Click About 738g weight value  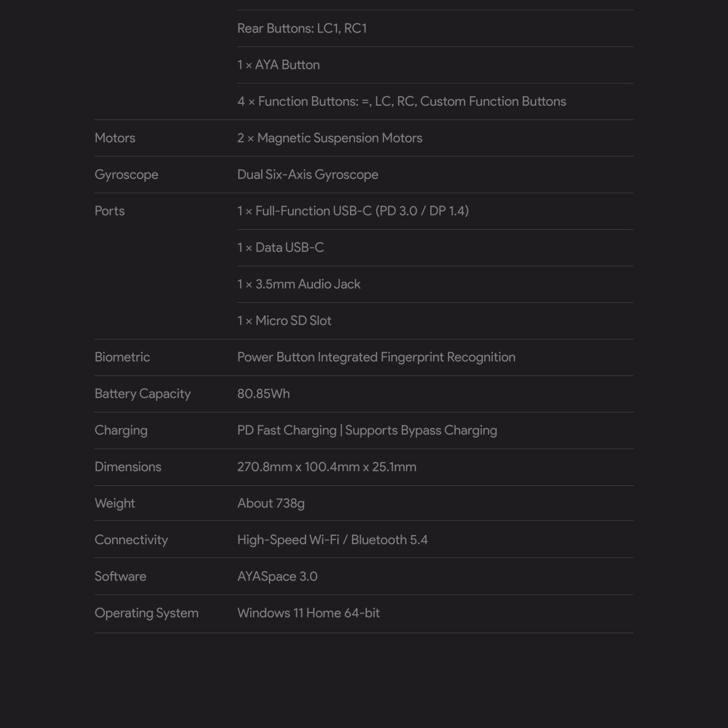point(271,503)
